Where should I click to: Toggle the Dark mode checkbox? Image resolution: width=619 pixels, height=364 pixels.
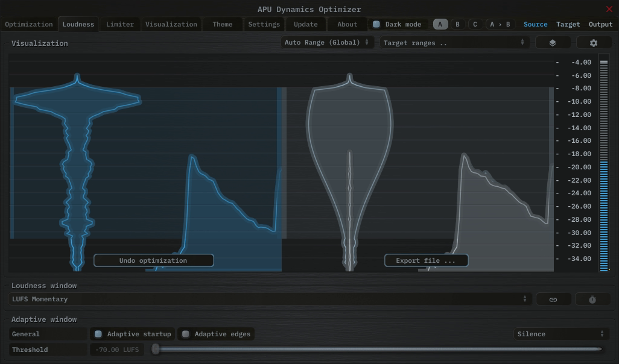(376, 25)
